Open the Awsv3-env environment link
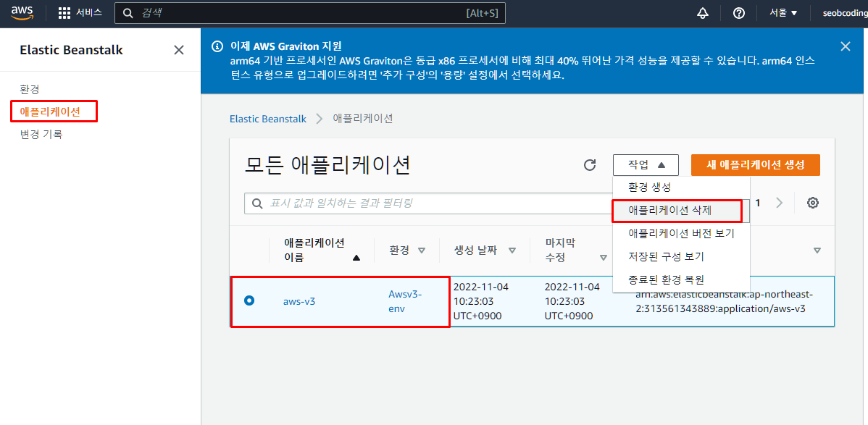The width and height of the screenshot is (868, 425). click(405, 302)
